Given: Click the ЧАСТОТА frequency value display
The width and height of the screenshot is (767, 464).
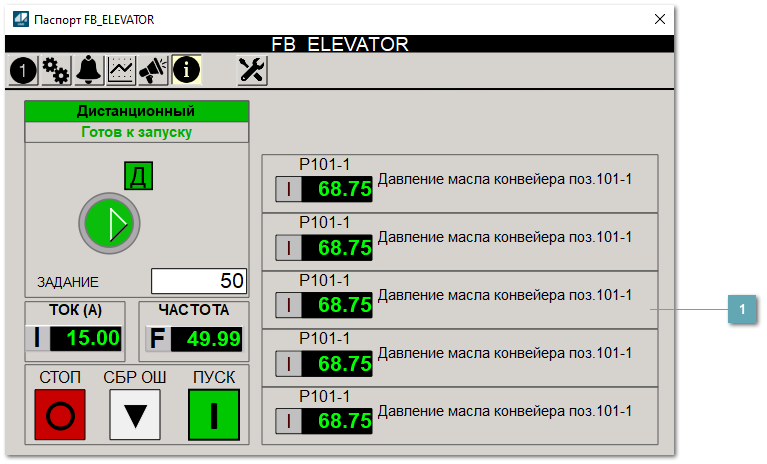Looking at the screenshot, I should click(205, 338).
